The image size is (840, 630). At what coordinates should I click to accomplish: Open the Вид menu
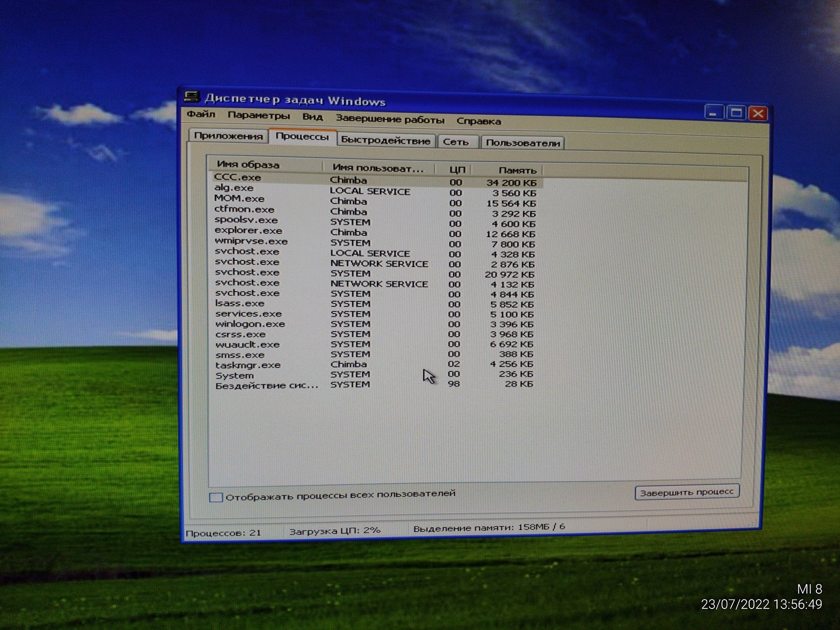click(312, 117)
